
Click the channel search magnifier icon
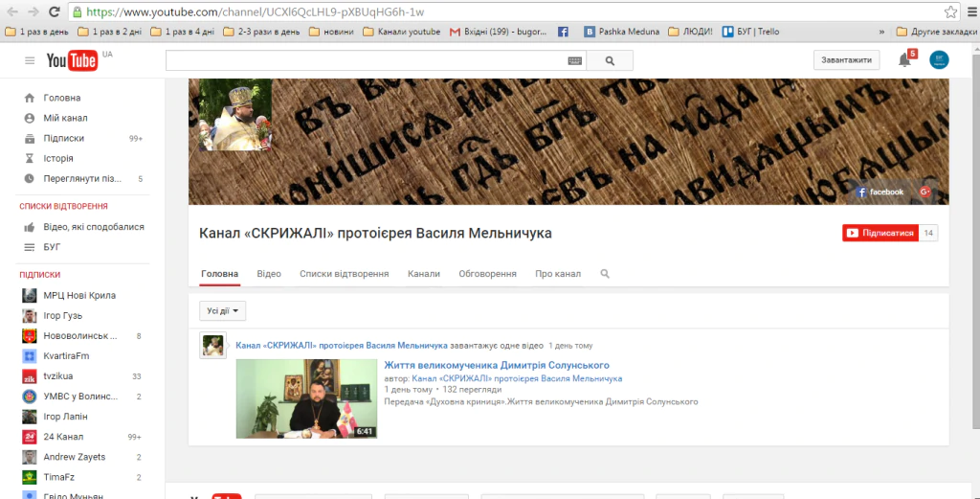[605, 274]
